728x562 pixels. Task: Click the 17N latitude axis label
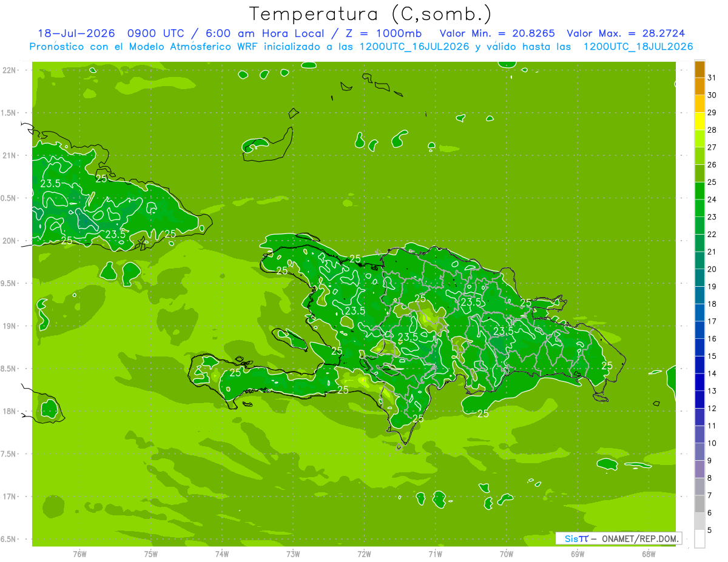click(x=9, y=497)
